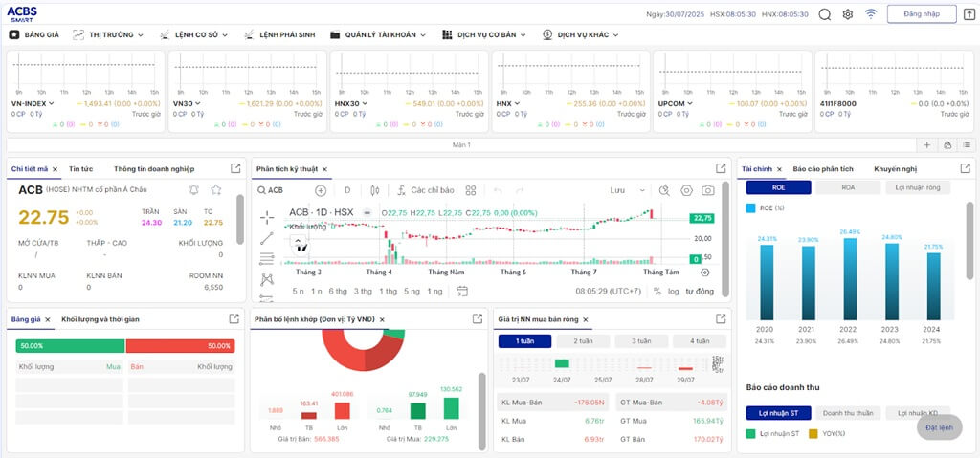Click the chart snapshot camera icon
Image resolution: width=980 pixels, height=458 pixels.
click(708, 190)
